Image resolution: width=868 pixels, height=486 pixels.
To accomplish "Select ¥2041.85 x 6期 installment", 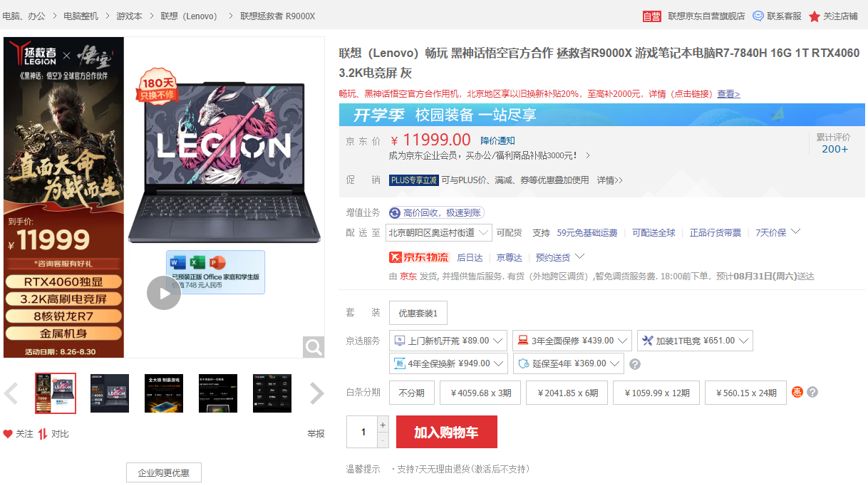I will (x=567, y=393).
